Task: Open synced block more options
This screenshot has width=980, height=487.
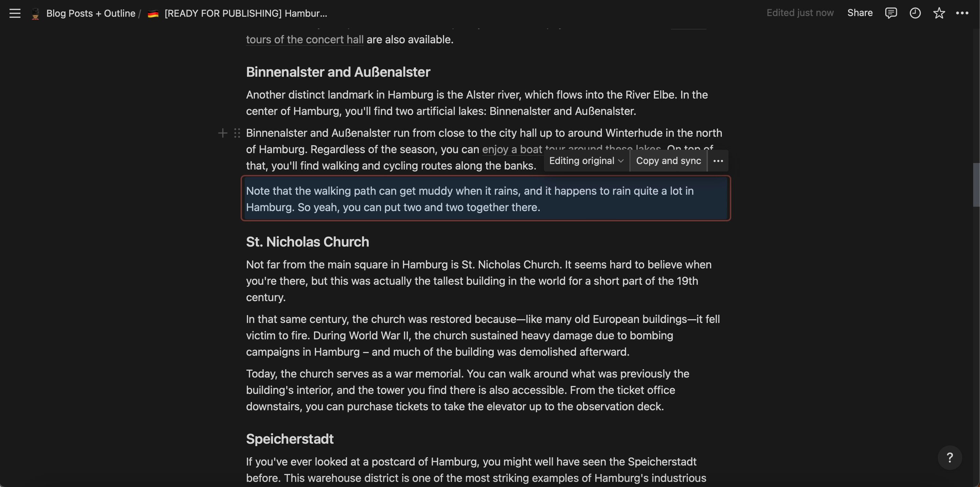Action: coord(718,161)
